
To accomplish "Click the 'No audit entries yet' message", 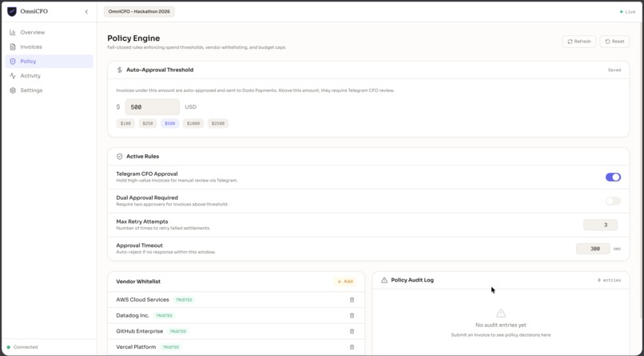I will pyautogui.click(x=501, y=325).
